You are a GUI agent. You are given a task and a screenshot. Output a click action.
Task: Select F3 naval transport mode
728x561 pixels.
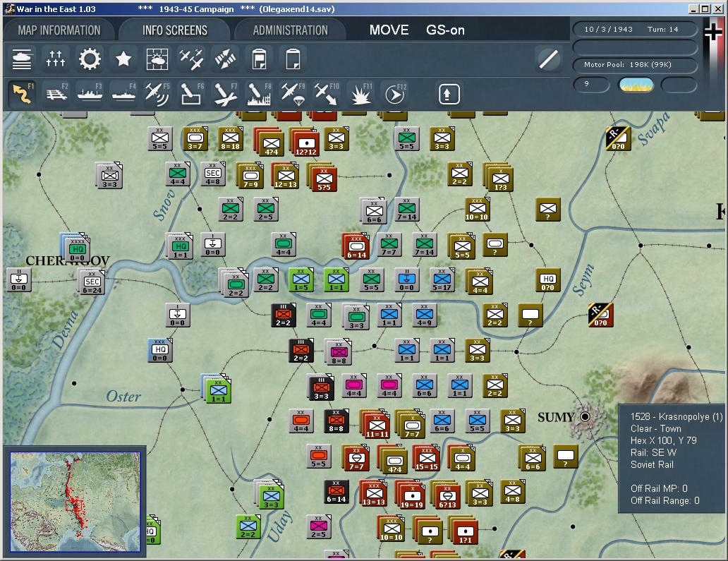click(x=90, y=93)
